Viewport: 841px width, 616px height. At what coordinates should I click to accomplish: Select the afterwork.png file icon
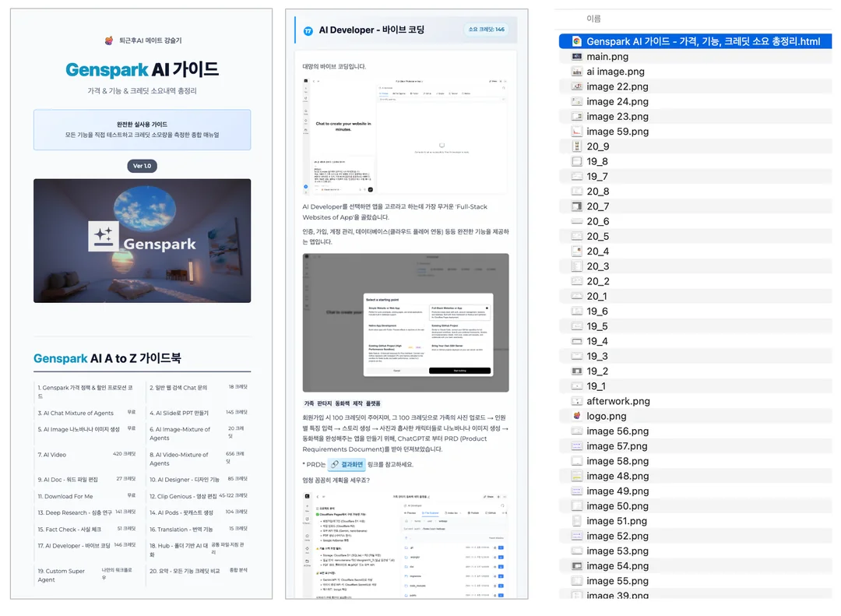pos(577,401)
